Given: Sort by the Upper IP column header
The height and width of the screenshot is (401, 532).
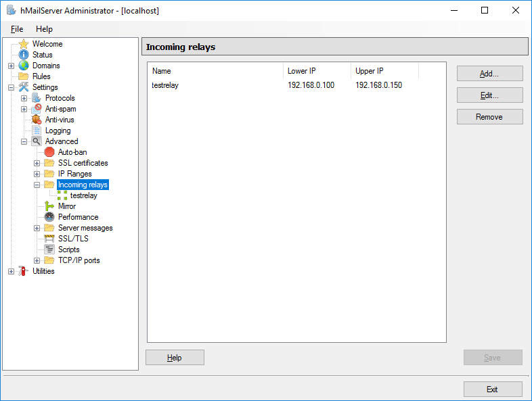Looking at the screenshot, I should click(384, 71).
